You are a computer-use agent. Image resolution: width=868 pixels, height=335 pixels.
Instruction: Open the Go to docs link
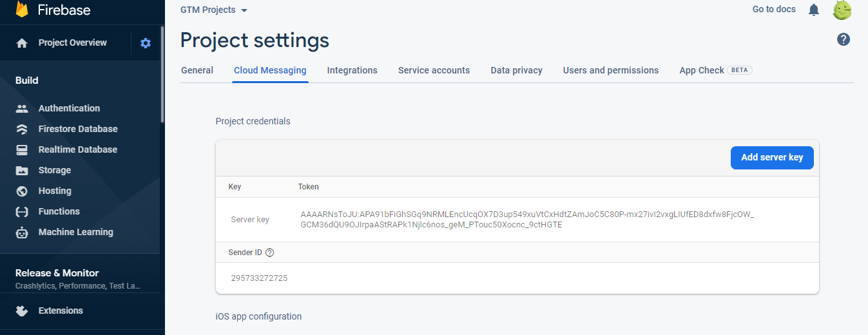coord(774,9)
